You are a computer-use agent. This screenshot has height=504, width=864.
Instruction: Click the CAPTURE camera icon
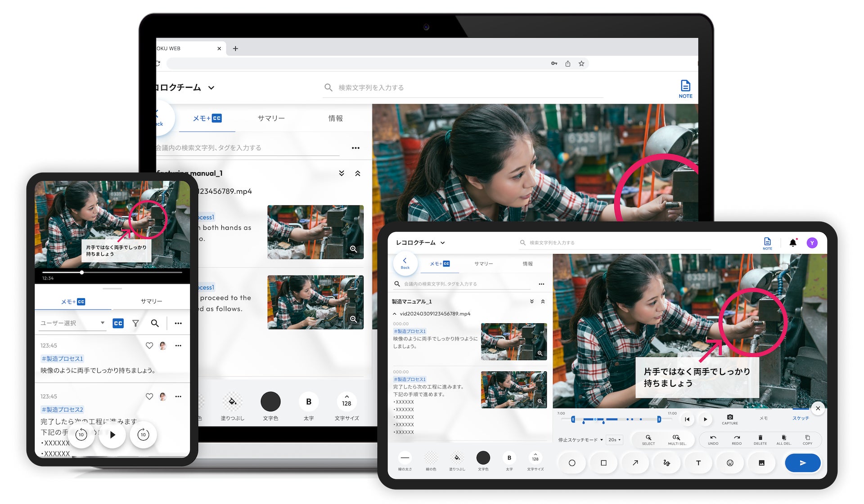(x=729, y=418)
